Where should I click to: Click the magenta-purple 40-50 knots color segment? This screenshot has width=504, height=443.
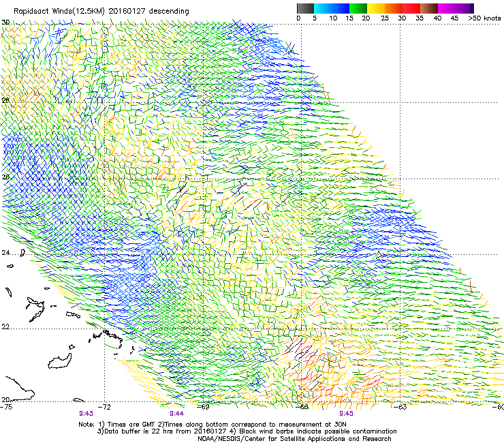tap(456, 8)
